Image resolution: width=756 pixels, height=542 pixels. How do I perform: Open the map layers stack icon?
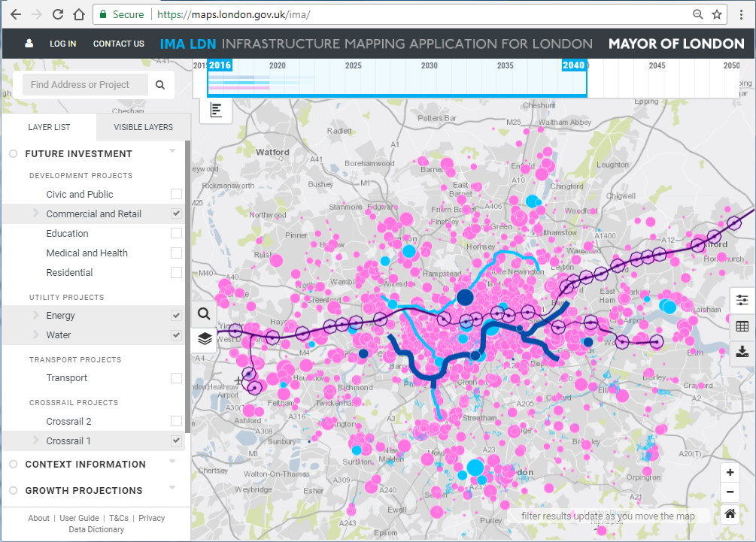coord(205,338)
